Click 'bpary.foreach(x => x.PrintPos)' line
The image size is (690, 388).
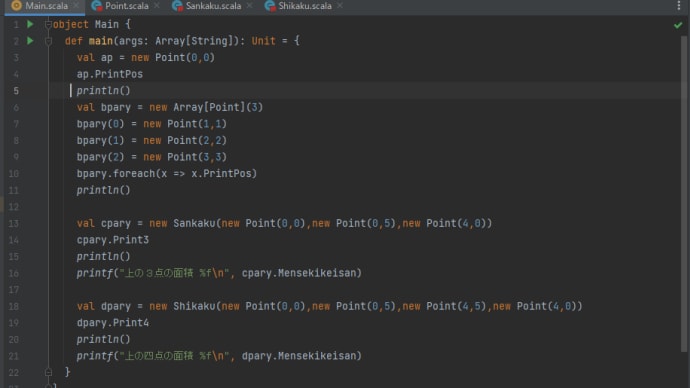click(166, 174)
